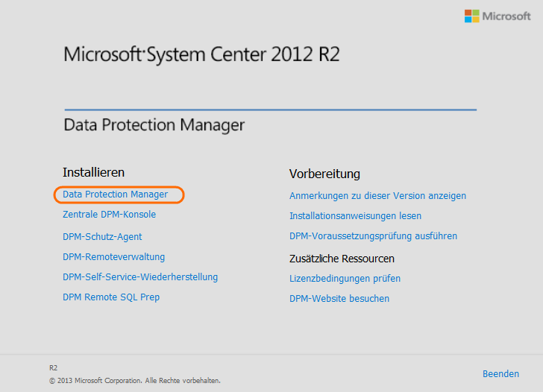543x392 pixels.
Task: Click DPM-Schutz-Agent link
Action: 102,237
